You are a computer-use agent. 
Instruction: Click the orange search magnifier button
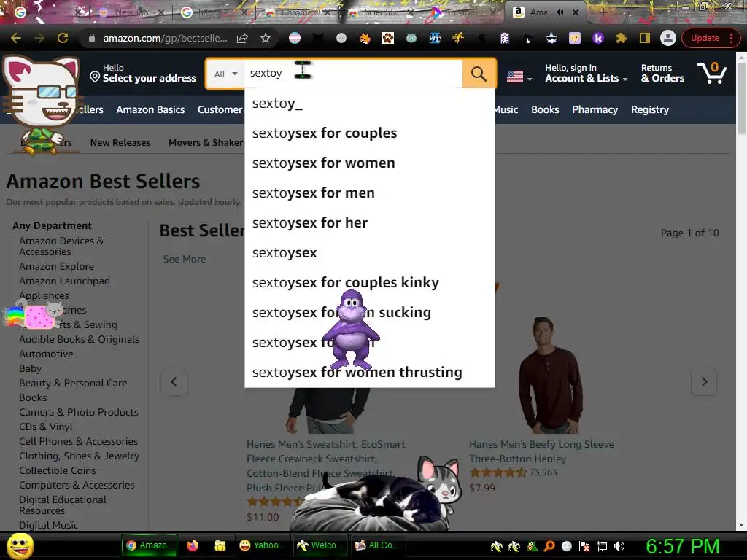(x=479, y=74)
